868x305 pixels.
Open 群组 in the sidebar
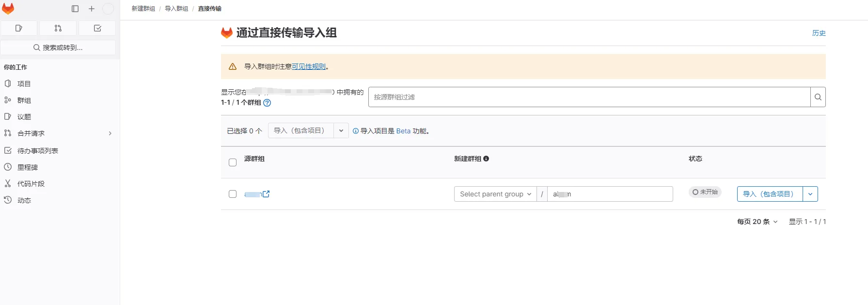tap(24, 100)
